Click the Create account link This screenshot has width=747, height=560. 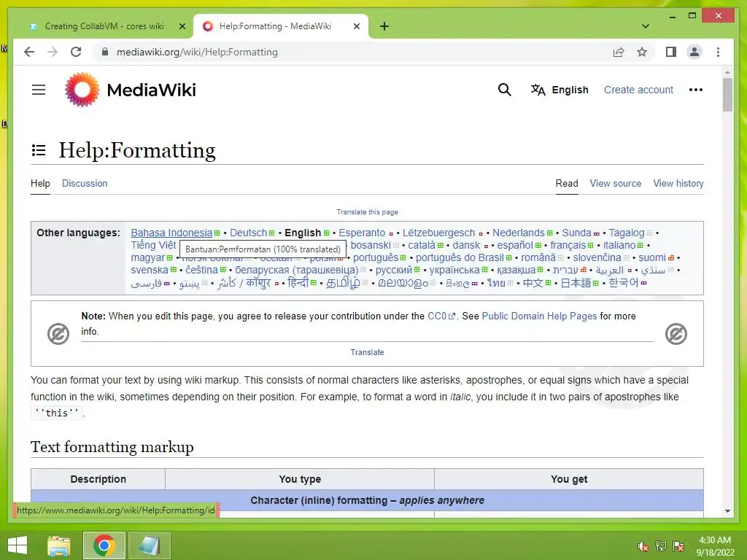pyautogui.click(x=638, y=90)
